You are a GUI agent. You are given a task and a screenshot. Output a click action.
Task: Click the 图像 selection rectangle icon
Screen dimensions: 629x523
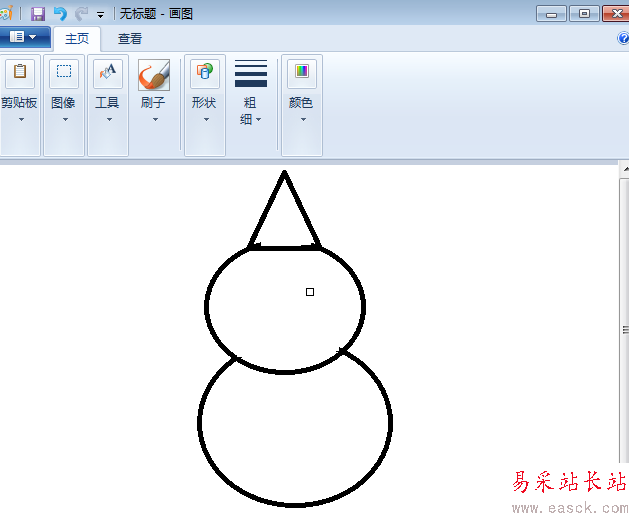(x=64, y=73)
